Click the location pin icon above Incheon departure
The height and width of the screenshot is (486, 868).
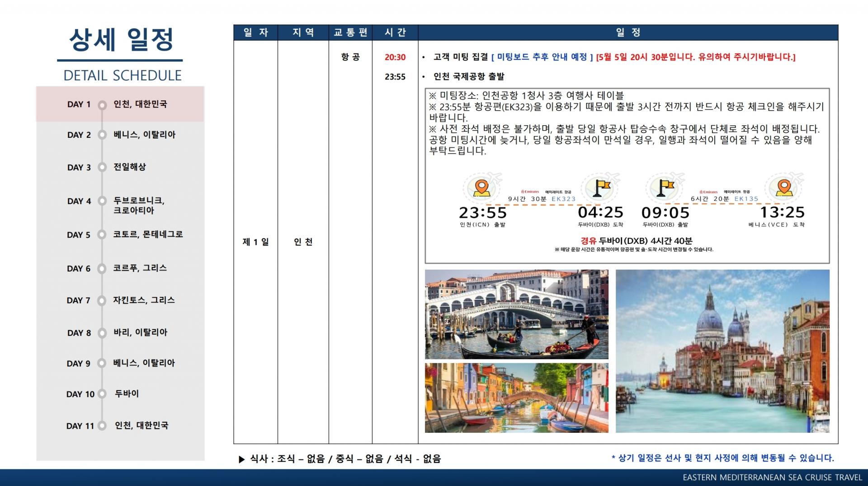(482, 188)
